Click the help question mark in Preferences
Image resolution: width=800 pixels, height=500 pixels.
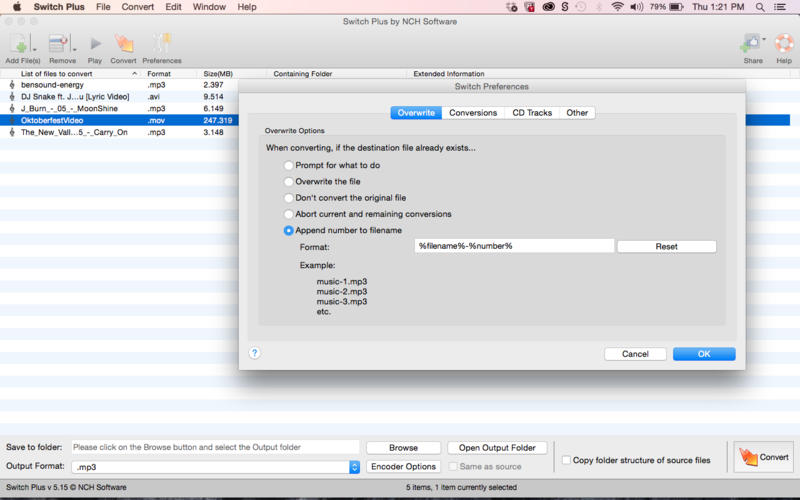[255, 353]
